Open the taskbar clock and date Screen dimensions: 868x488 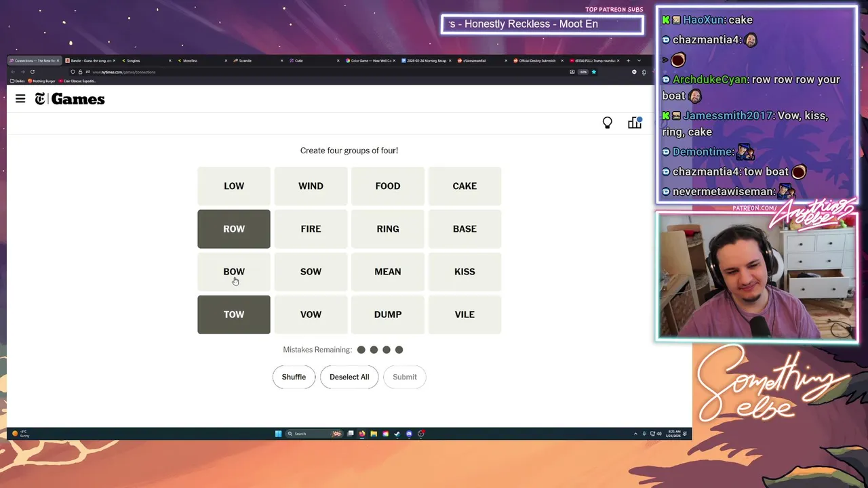674,434
